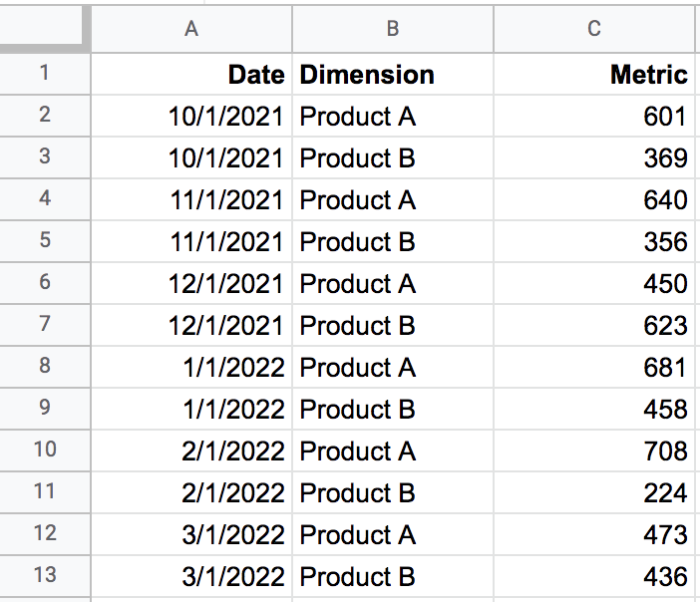Click the cell showing 640

[x=594, y=200]
